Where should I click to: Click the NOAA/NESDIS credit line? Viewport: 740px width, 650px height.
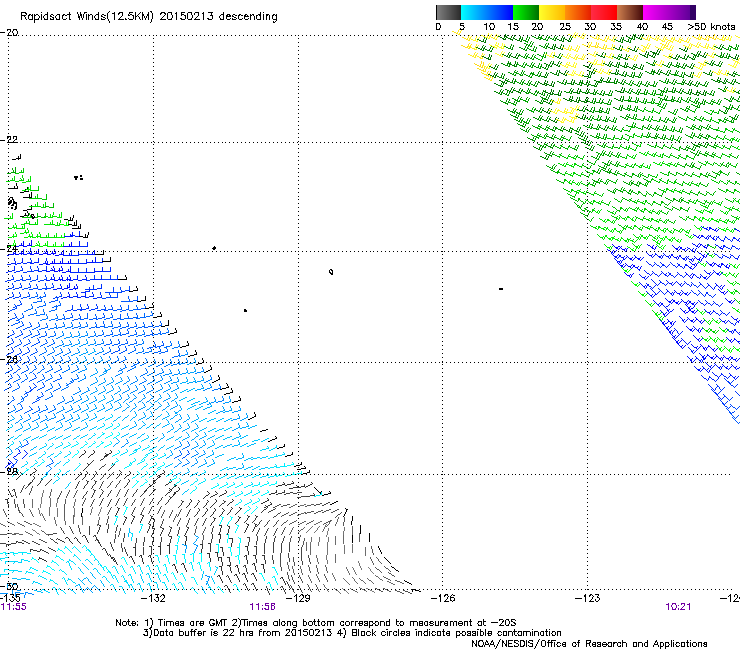point(589,643)
